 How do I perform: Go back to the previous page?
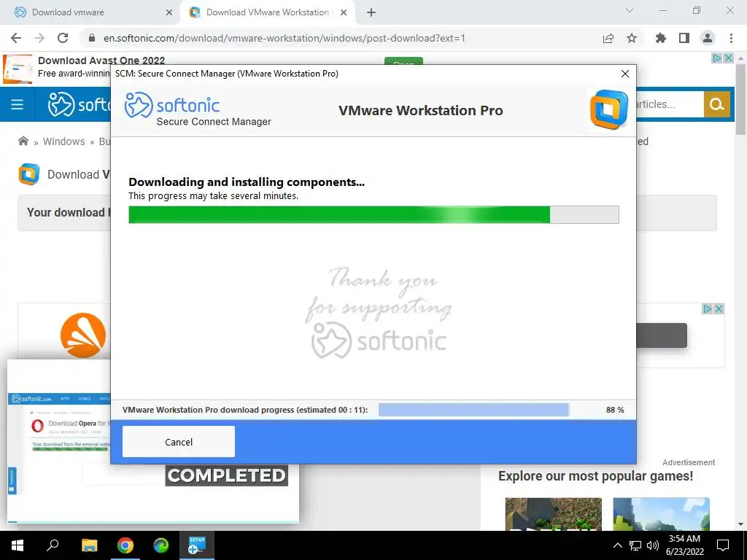(16, 38)
